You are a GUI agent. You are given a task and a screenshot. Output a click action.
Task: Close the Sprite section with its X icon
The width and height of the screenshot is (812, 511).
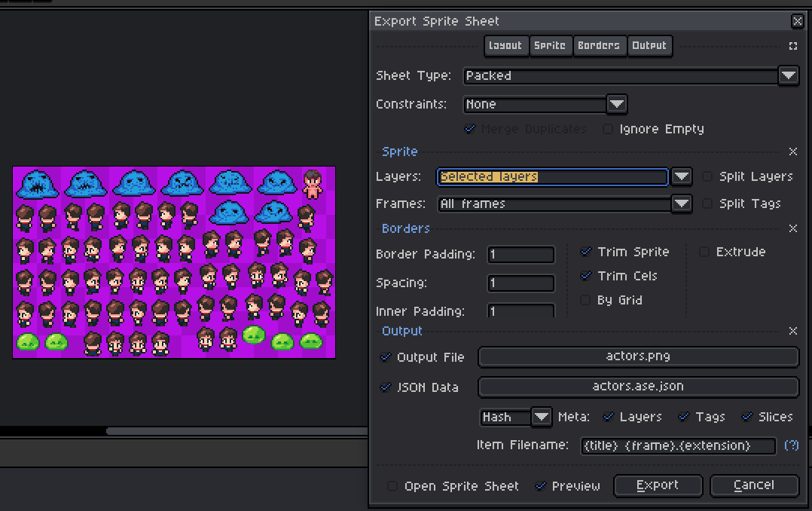coord(792,151)
